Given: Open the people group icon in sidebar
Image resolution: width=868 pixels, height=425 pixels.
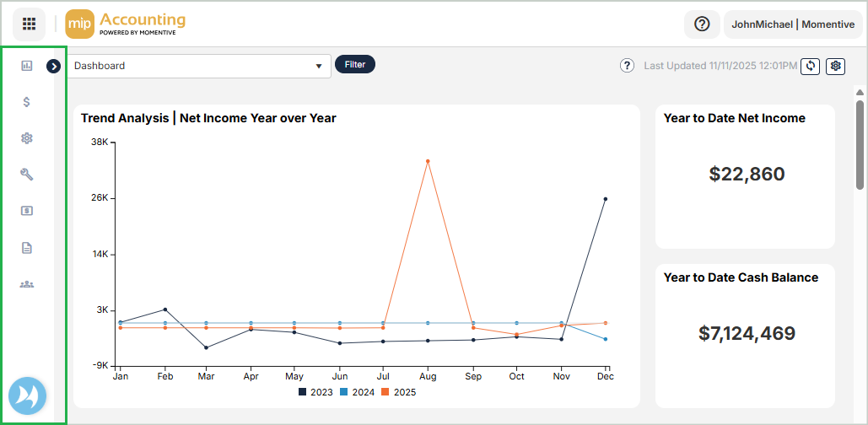Looking at the screenshot, I should (x=27, y=284).
